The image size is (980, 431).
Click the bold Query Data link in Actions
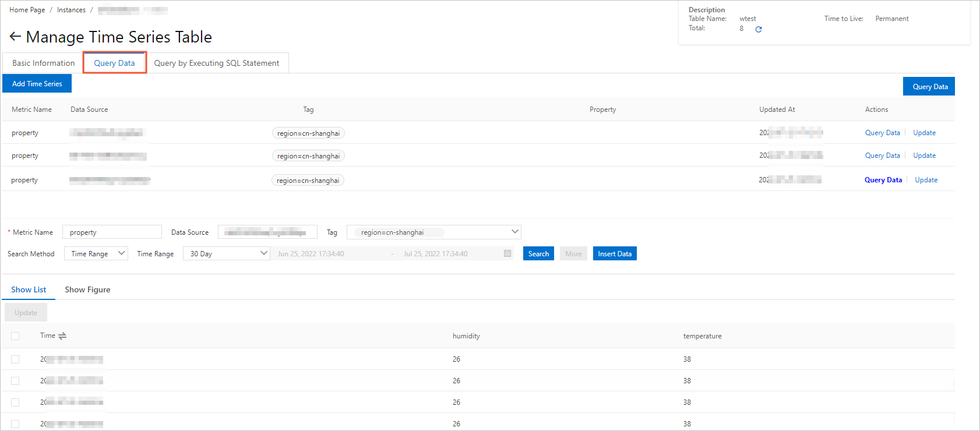[x=883, y=180]
